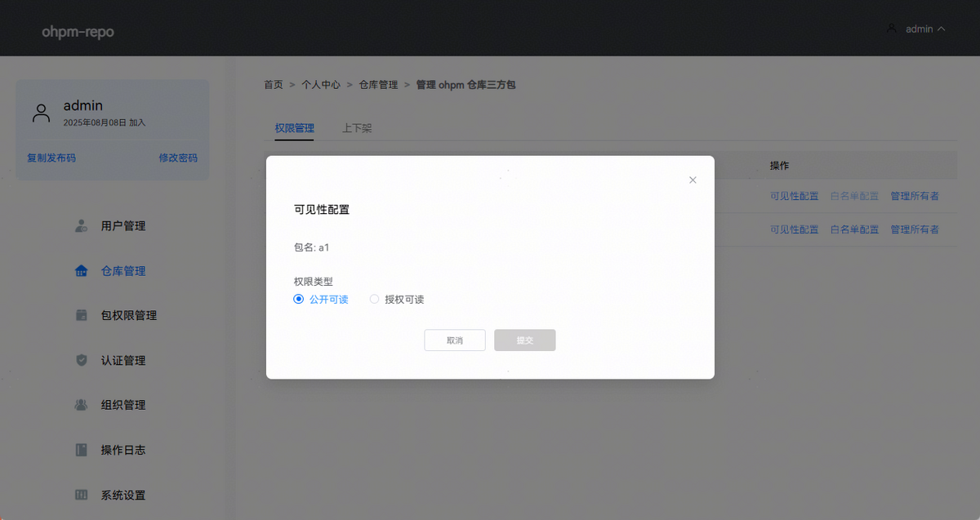
Task: Click the Repository Management (仓库管理) house icon
Action: 81,271
